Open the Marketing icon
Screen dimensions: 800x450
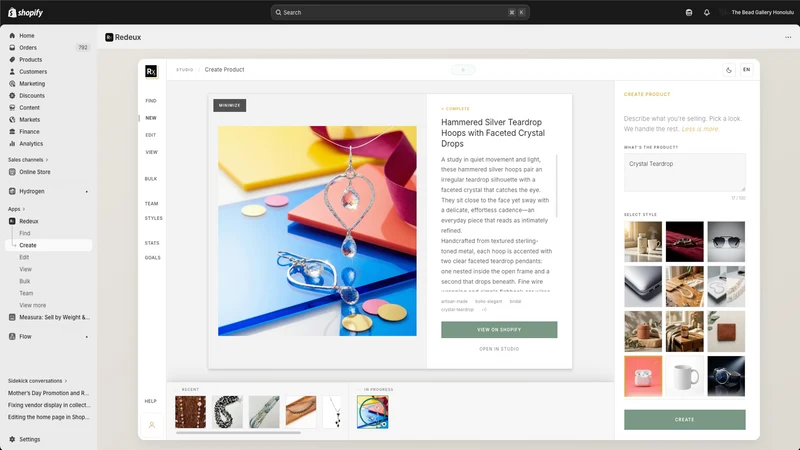click(12, 84)
